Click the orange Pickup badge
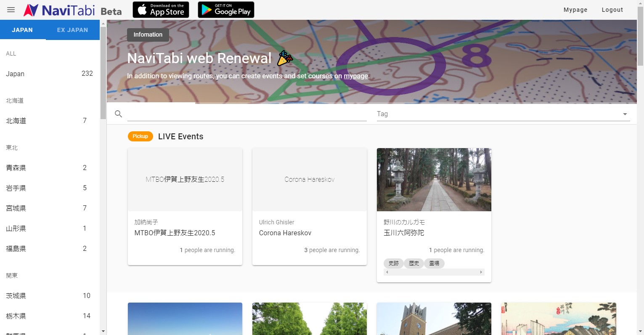The image size is (644, 335). coord(140,136)
